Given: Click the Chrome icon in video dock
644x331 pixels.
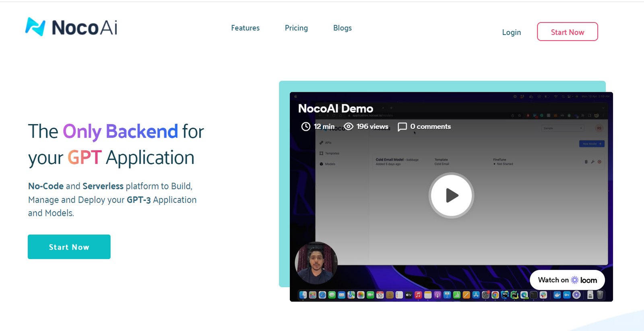Looking at the screenshot, I should click(x=495, y=295).
